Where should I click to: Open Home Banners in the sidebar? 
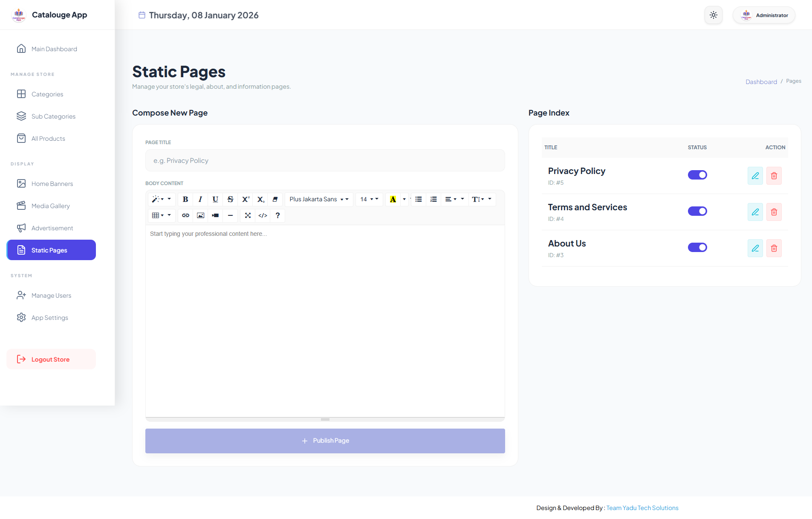point(51,184)
